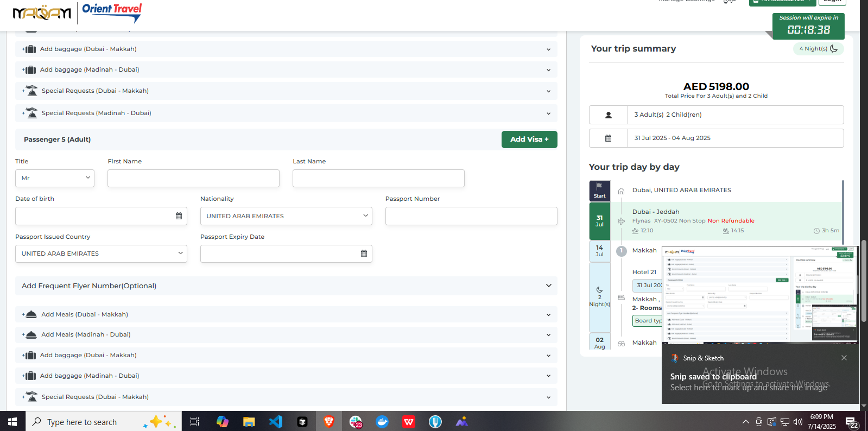Click the Passport Number field
868x431 pixels.
[x=471, y=216]
